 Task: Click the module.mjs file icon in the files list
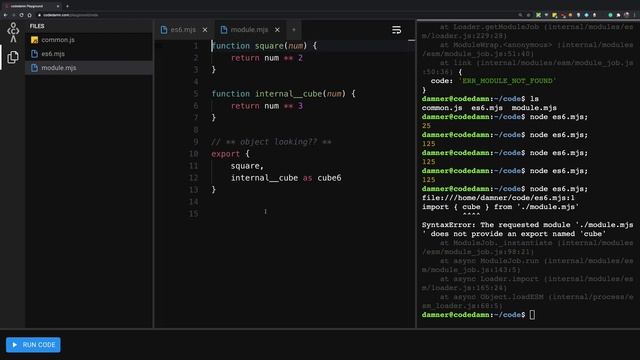[x=34, y=68]
